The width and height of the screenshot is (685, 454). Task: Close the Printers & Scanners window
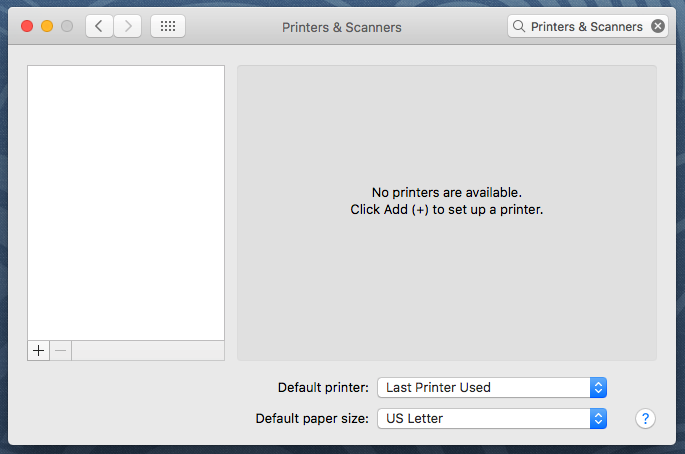27,26
